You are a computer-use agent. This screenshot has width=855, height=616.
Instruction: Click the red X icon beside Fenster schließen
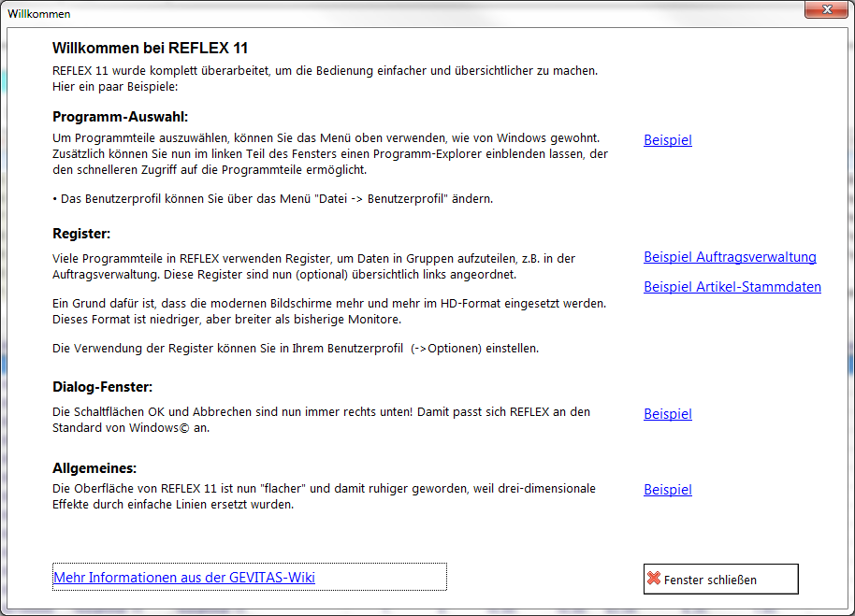[x=654, y=579]
